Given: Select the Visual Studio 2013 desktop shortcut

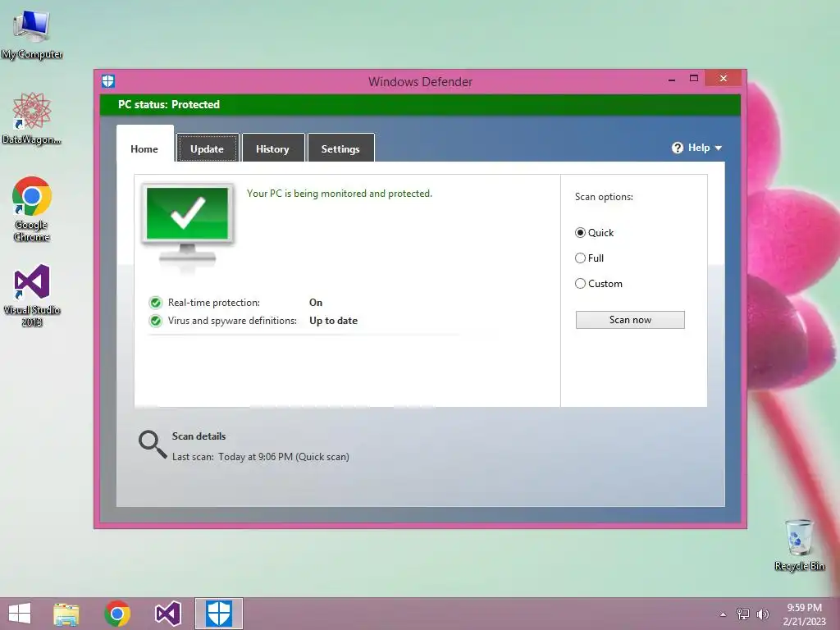Looking at the screenshot, I should tap(32, 295).
